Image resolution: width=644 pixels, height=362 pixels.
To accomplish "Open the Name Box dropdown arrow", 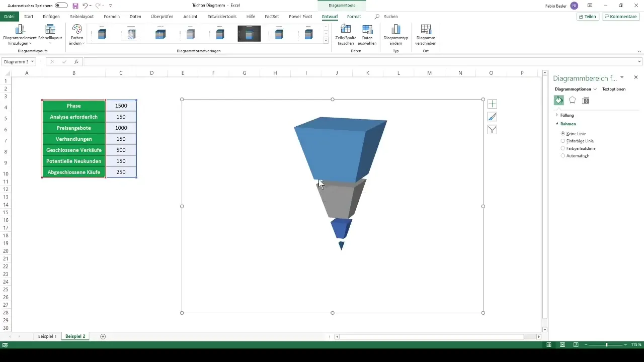I will (x=33, y=62).
